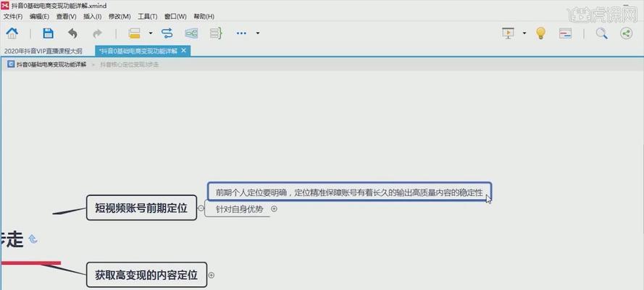
Task: Collapse 短视频账号前期定位 branch
Action: (x=201, y=208)
